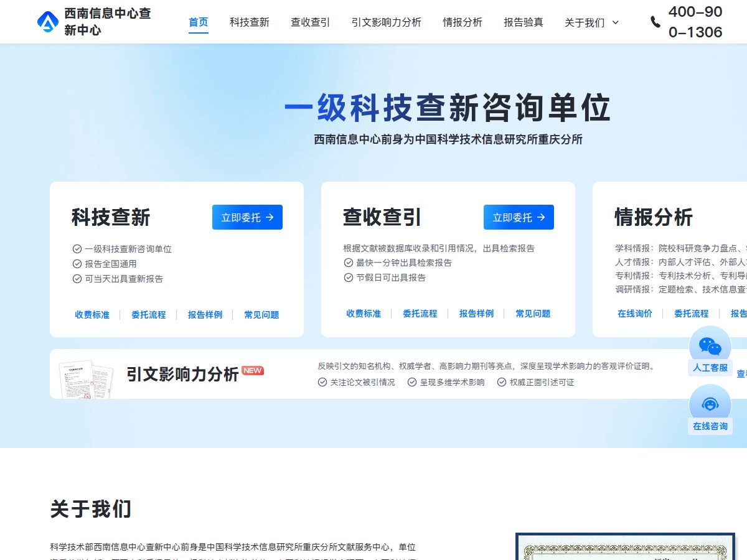The width and height of the screenshot is (747, 560).
Task: Click 立即委托 button in 查收查引 card
Action: pyautogui.click(x=519, y=217)
